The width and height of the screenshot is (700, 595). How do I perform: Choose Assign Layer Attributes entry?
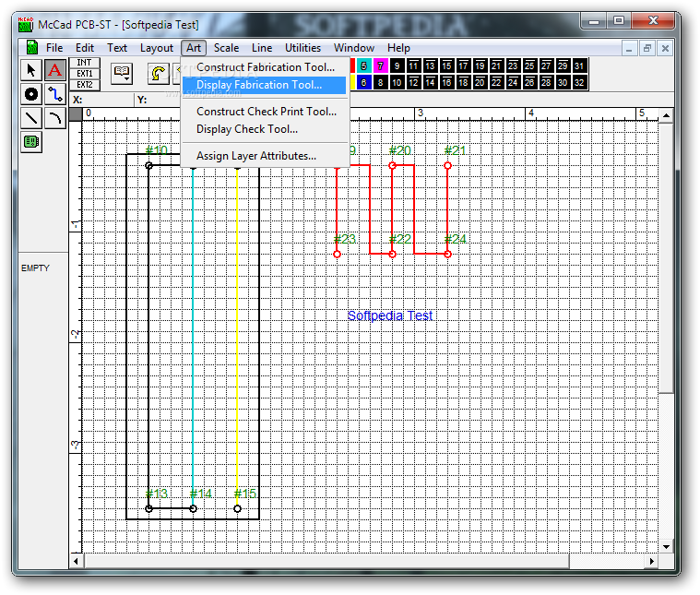click(266, 156)
